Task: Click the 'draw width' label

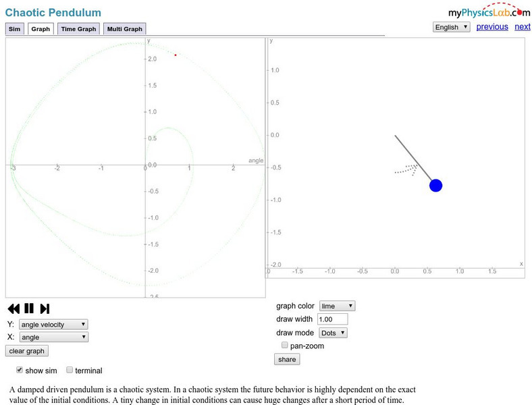Action: (294, 319)
